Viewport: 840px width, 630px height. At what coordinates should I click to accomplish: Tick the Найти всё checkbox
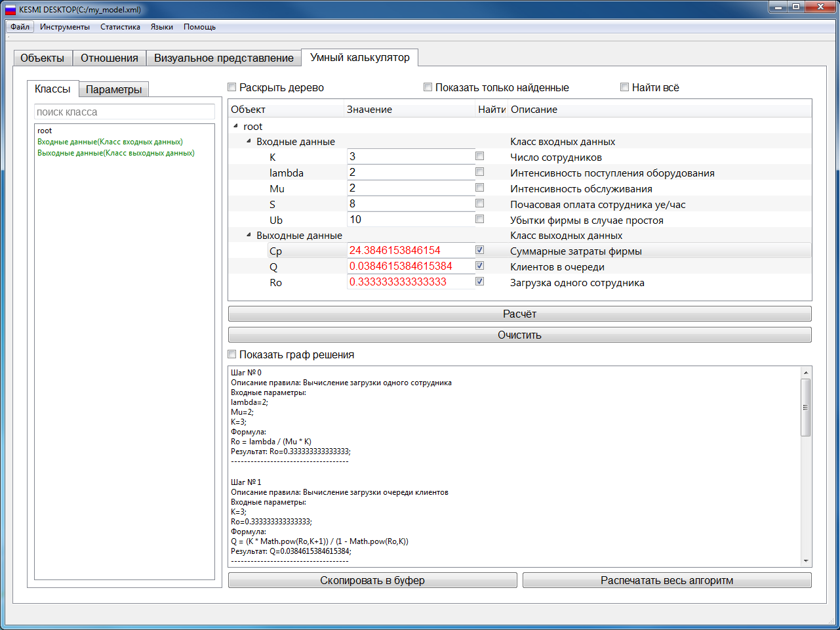[624, 87]
